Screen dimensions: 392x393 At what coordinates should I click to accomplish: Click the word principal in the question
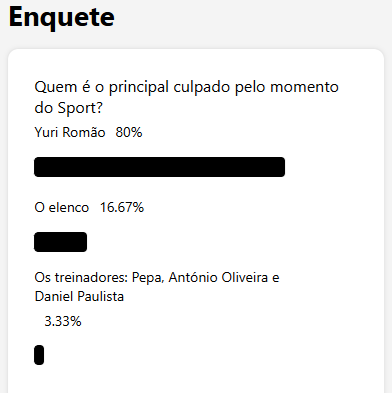(x=139, y=87)
